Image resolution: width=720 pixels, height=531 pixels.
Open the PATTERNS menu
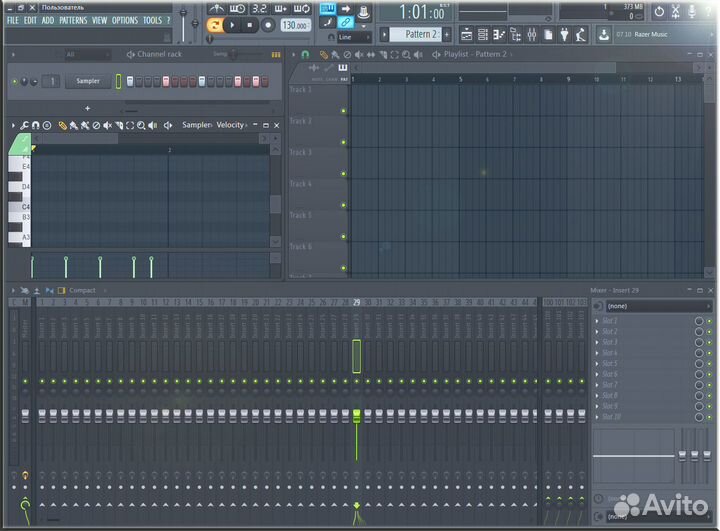(72, 20)
